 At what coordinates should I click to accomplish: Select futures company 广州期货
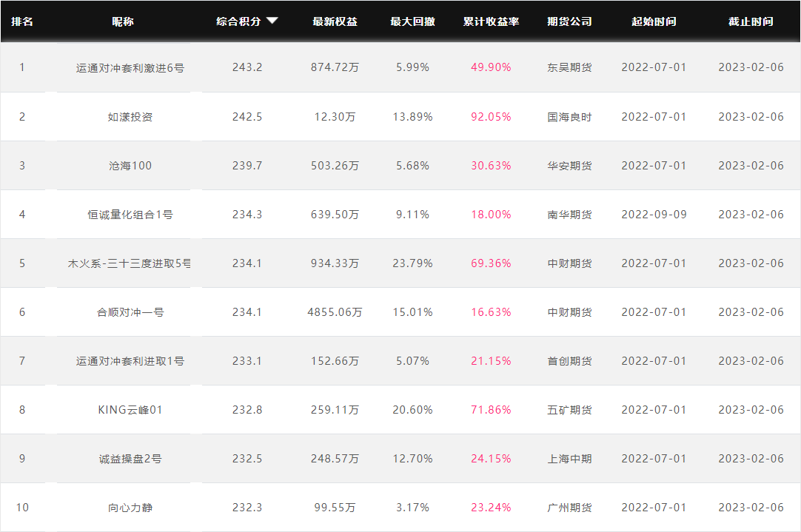(x=569, y=508)
